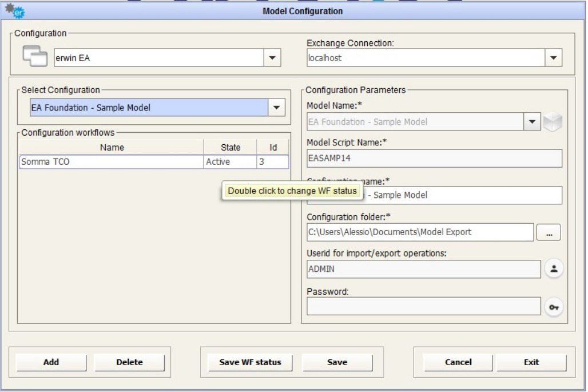Open the Exchange Connection localhost dropdown
The image size is (588, 392).
[x=553, y=57]
